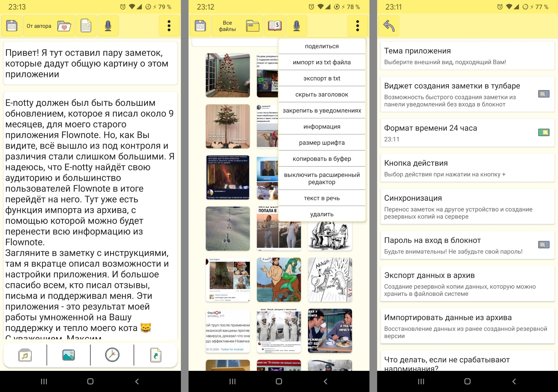Open the heart folder 'От автора' icon
Viewport: 558px width, 392px height.
pos(64,26)
